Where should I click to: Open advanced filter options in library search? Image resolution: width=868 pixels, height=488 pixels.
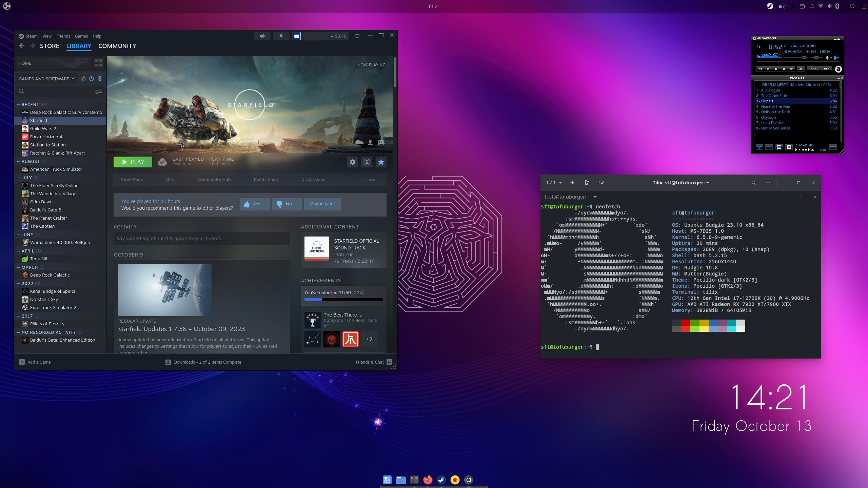pyautogui.click(x=99, y=91)
